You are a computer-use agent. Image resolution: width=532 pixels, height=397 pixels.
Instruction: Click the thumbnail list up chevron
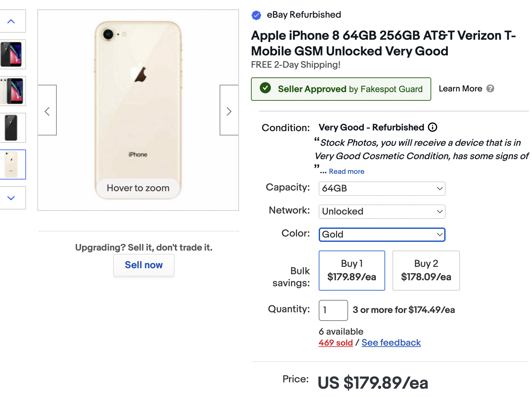tap(11, 21)
